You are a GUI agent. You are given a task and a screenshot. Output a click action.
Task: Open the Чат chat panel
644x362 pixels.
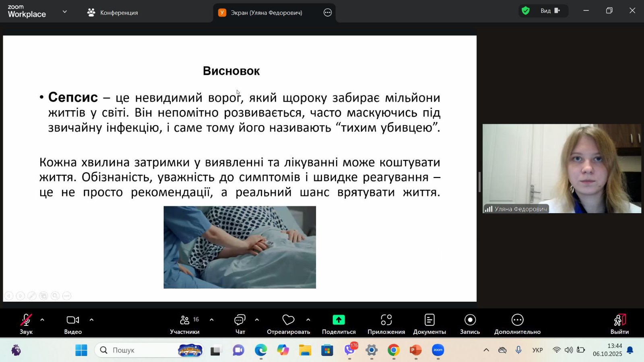pos(240,323)
